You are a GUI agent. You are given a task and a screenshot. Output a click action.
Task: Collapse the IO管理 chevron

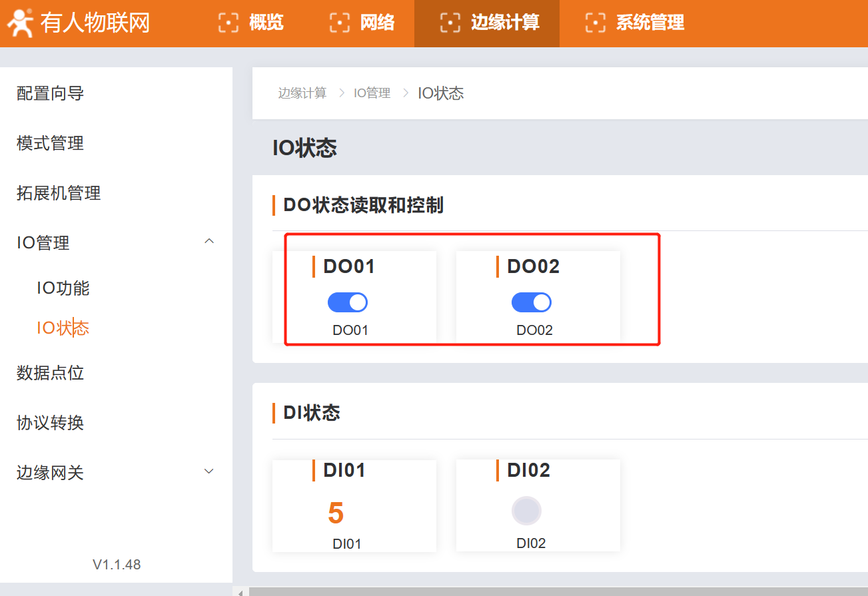(209, 242)
